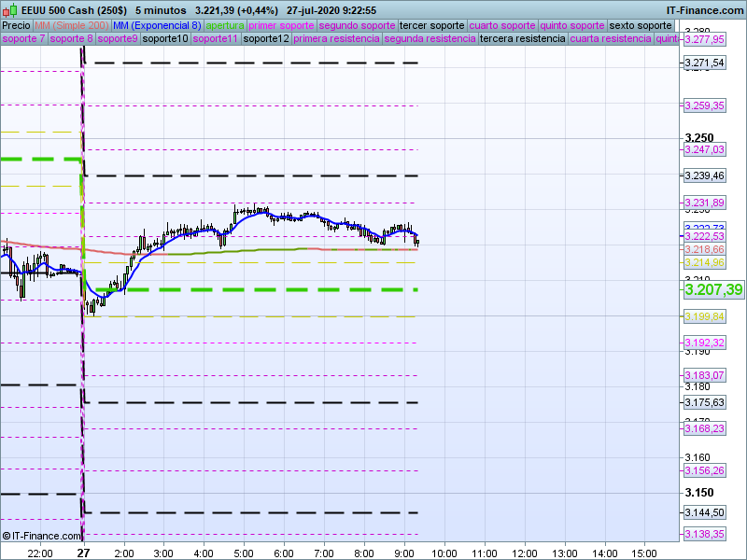This screenshot has width=747, height=560.
Task: Click the 27 date marker on time axis
Action: tap(83, 553)
